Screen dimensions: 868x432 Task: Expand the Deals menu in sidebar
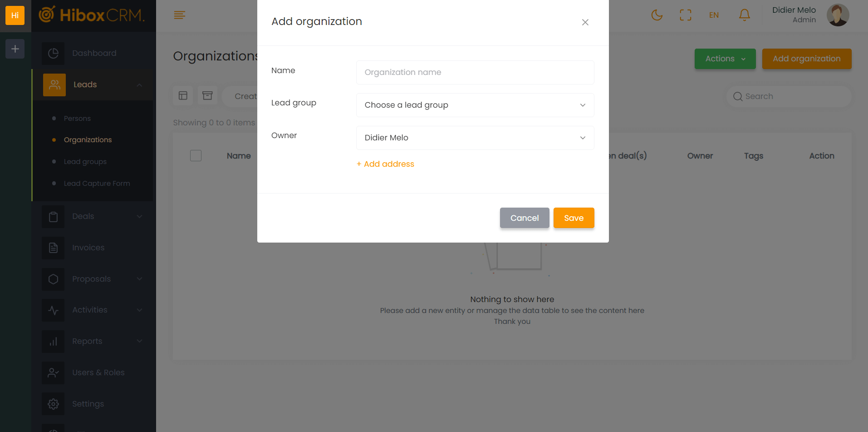[93, 216]
